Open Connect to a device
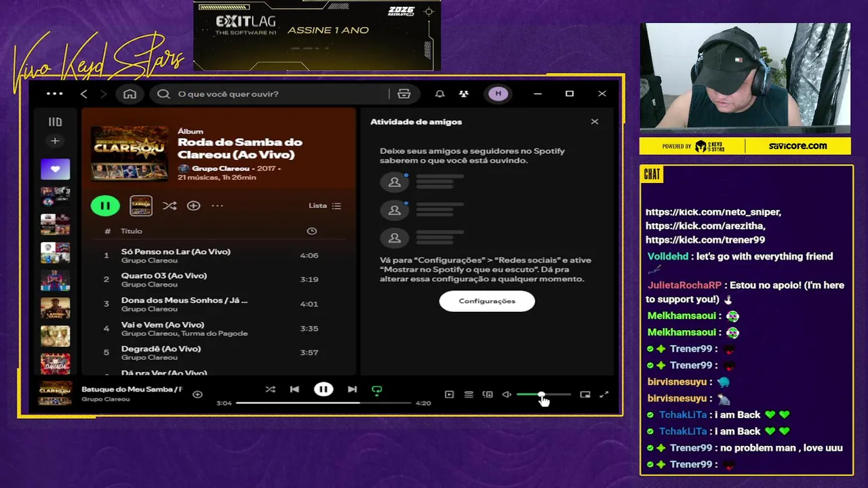 (488, 394)
